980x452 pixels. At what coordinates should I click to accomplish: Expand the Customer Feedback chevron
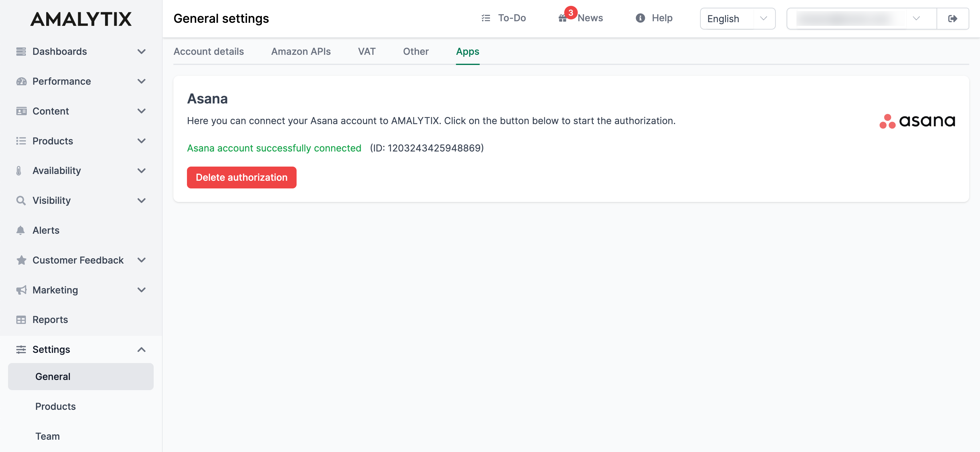pos(142,260)
